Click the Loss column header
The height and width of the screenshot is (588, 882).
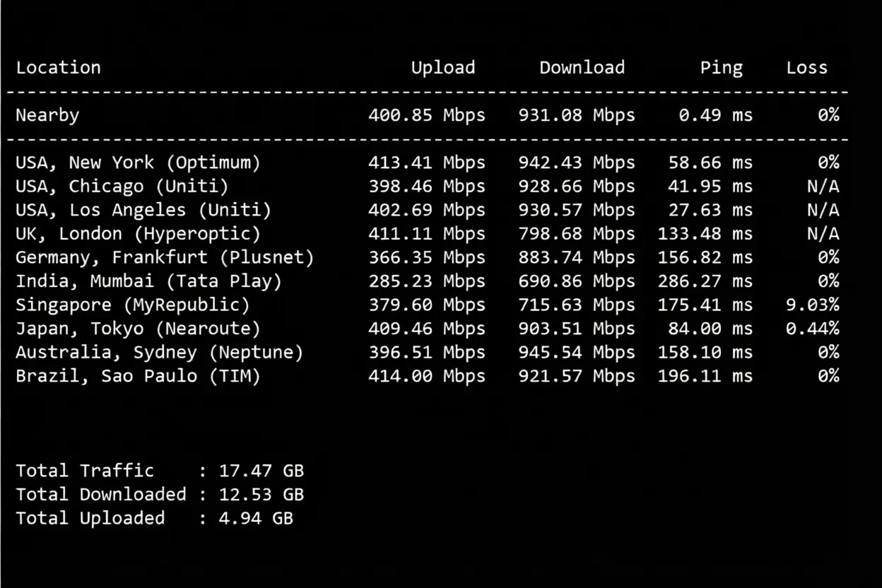tap(806, 68)
